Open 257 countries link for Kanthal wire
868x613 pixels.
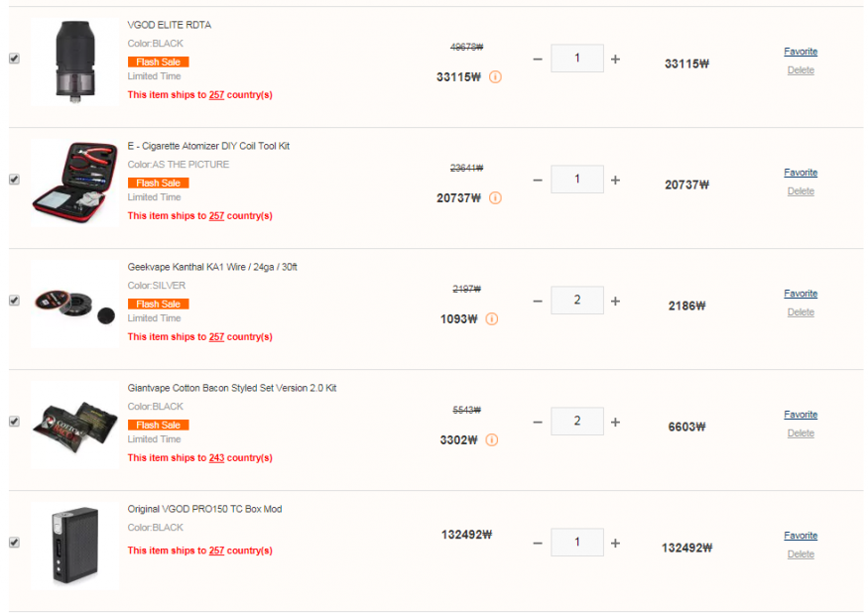pyautogui.click(x=216, y=337)
